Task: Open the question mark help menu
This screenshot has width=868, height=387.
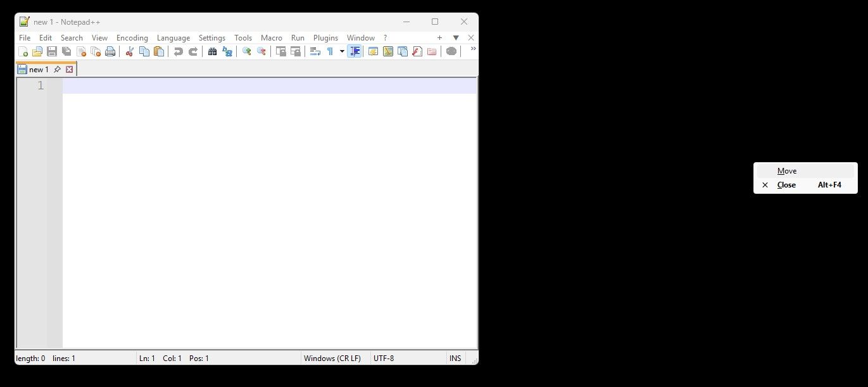Action: (x=385, y=38)
